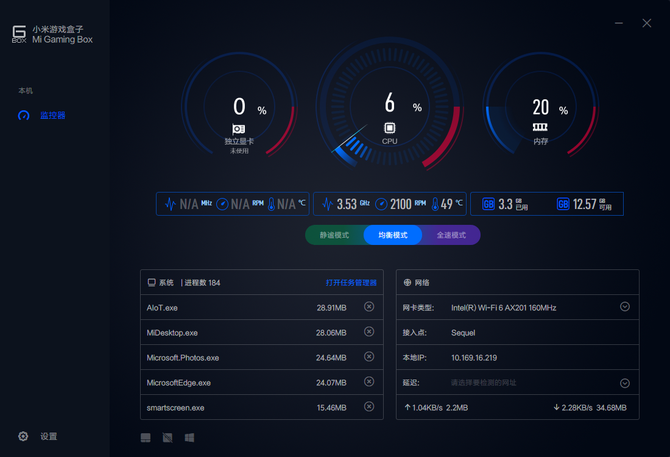Click the CPU chip icon in center gauge
The height and width of the screenshot is (457, 670).
(x=390, y=129)
